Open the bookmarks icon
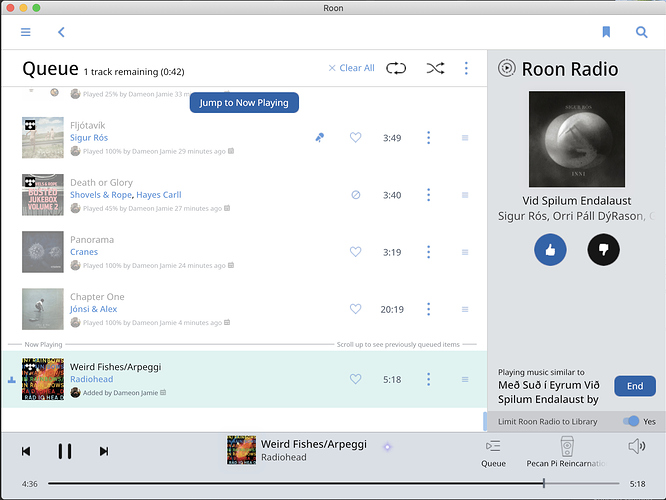This screenshot has width=666, height=500. (x=606, y=32)
